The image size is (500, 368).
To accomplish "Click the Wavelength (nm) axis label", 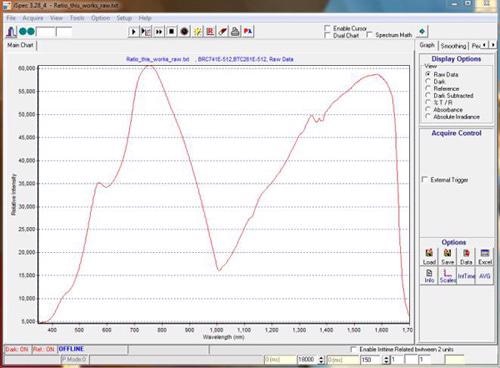I will [224, 337].
